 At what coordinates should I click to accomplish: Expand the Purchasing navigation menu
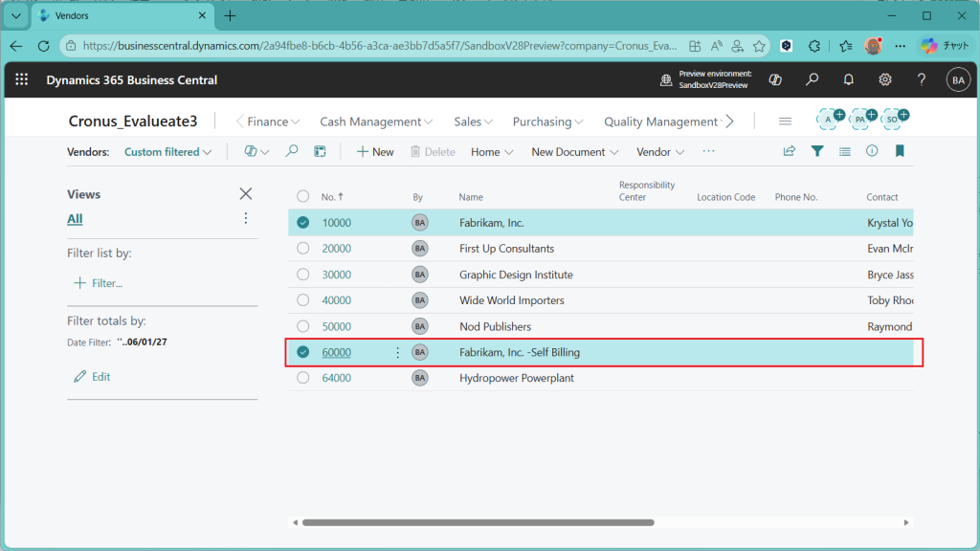(x=547, y=121)
